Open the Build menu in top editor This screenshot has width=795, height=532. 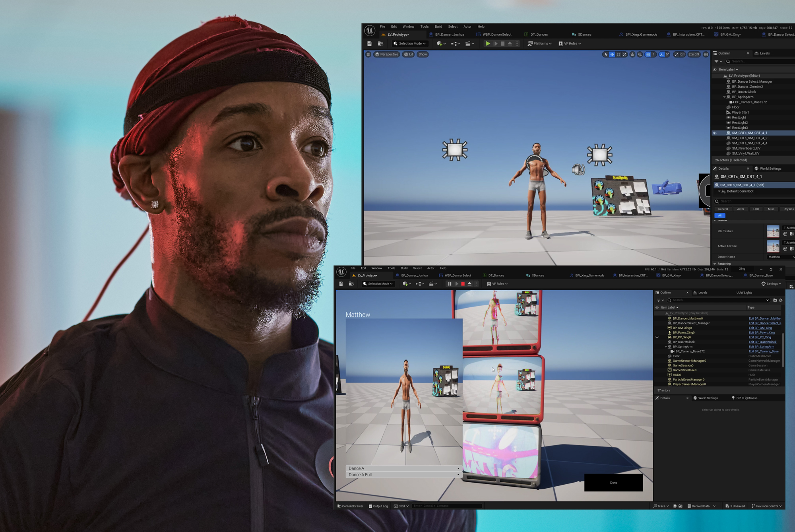438,27
